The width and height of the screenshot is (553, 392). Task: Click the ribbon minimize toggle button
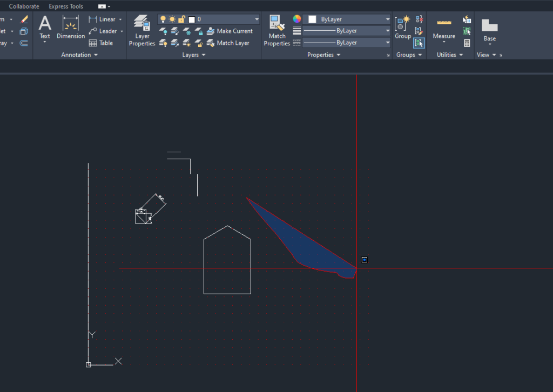[102, 6]
